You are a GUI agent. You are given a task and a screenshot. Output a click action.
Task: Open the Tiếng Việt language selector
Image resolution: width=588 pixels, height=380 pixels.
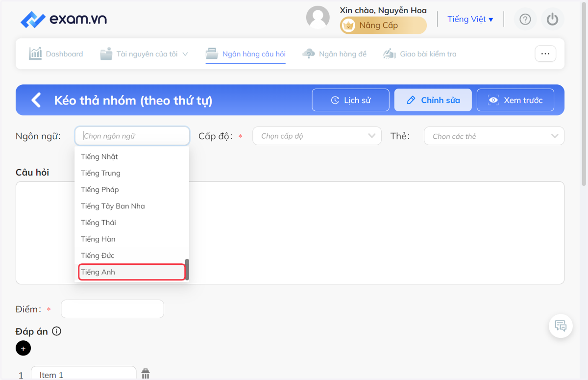click(x=470, y=19)
